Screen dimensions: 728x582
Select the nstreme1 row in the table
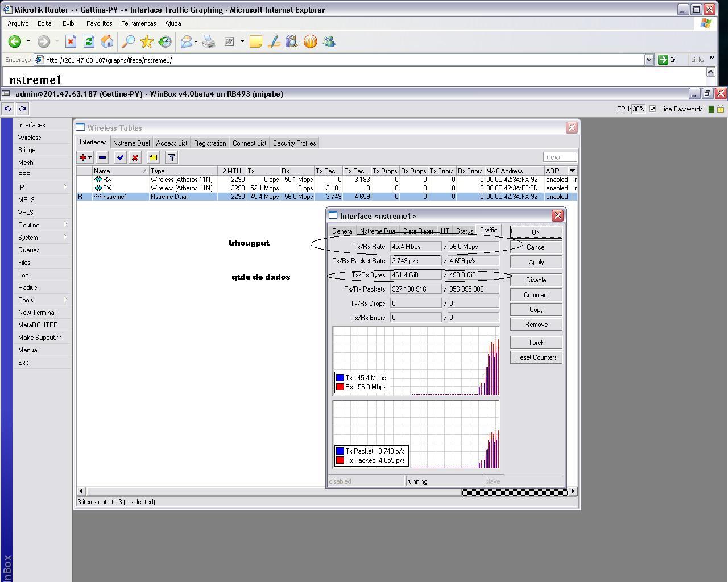(327, 197)
